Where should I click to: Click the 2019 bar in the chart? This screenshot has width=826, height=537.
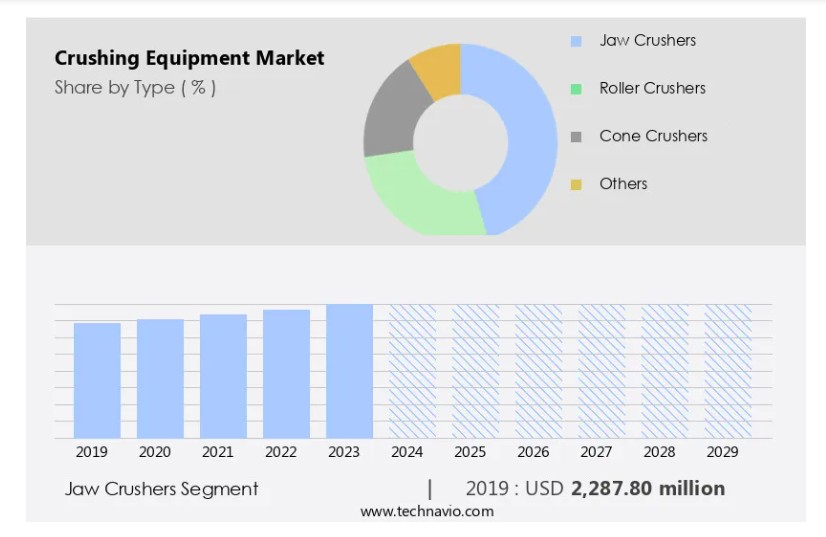97,380
